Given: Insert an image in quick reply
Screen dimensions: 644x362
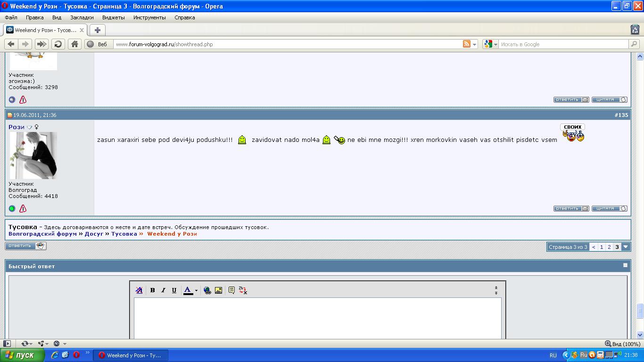Looking at the screenshot, I should coord(218,290).
